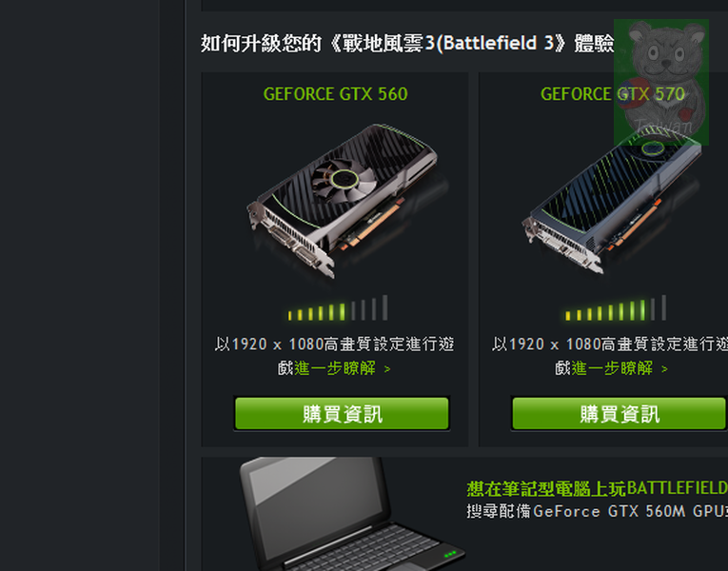The image size is (728, 571).
Task: Open the GEFORCE GTX 570 title link
Action: coord(612,94)
